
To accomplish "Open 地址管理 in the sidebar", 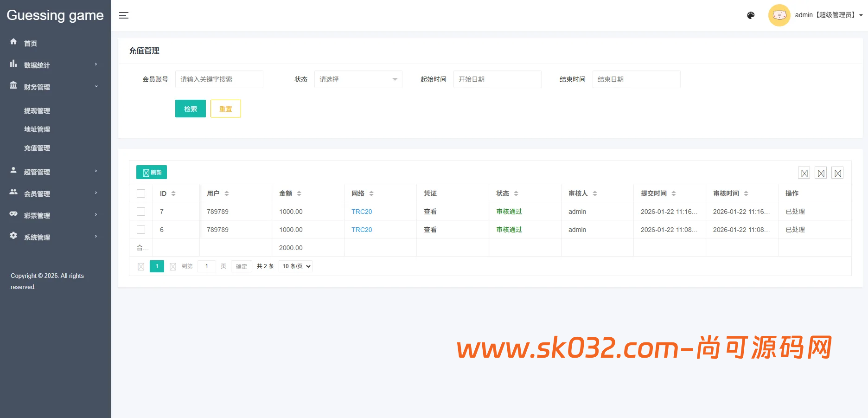I will [x=37, y=129].
